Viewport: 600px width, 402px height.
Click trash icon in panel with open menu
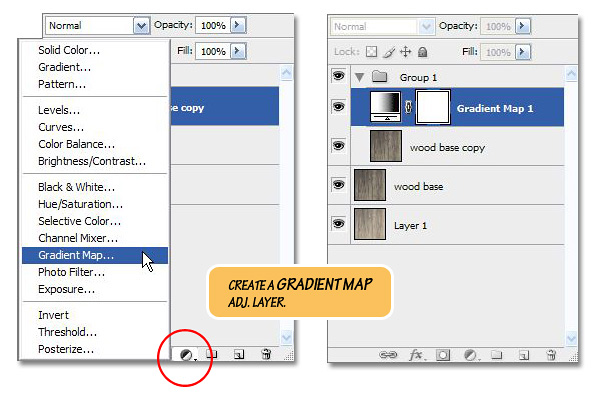coord(266,354)
